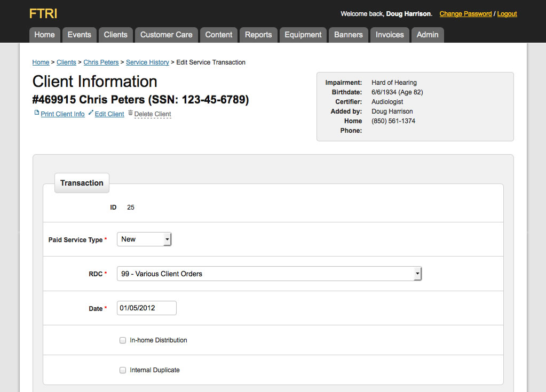The width and height of the screenshot is (546, 392).
Task: Click the Change Password link
Action: pyautogui.click(x=465, y=14)
